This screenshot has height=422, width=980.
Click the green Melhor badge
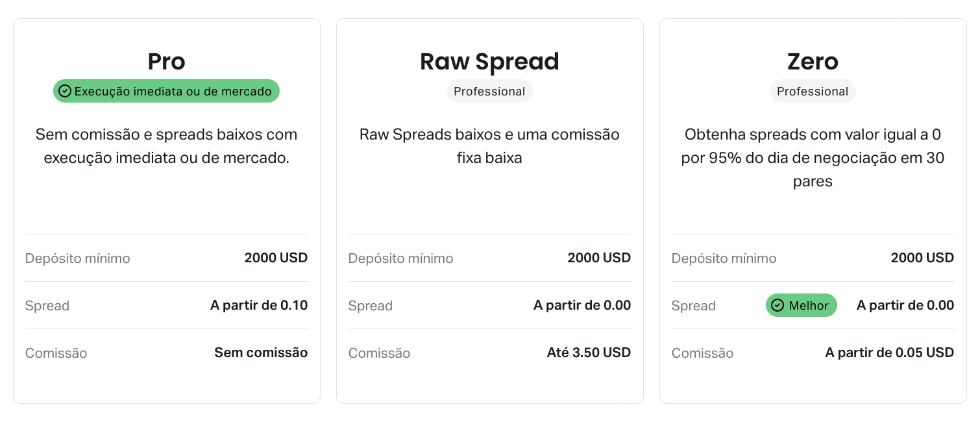[x=802, y=306]
